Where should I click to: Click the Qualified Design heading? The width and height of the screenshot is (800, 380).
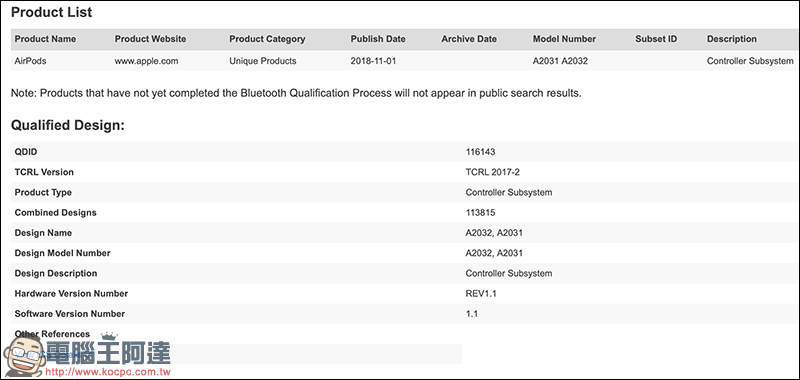[x=68, y=125]
